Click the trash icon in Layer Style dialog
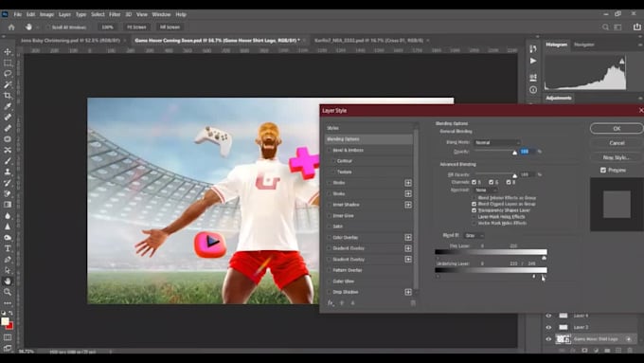The image size is (644, 363). point(413,303)
